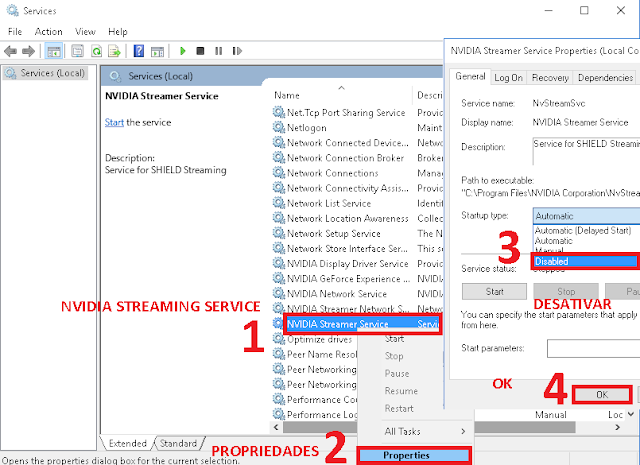Select the General tab

[x=470, y=76]
